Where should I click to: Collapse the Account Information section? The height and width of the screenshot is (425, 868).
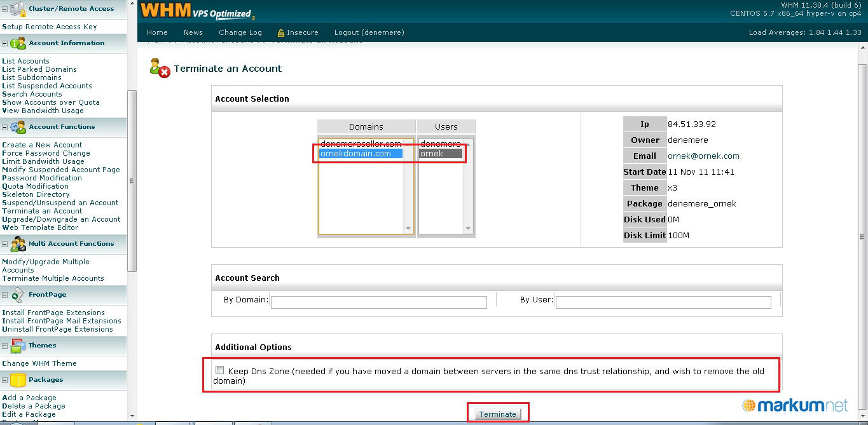[5, 43]
